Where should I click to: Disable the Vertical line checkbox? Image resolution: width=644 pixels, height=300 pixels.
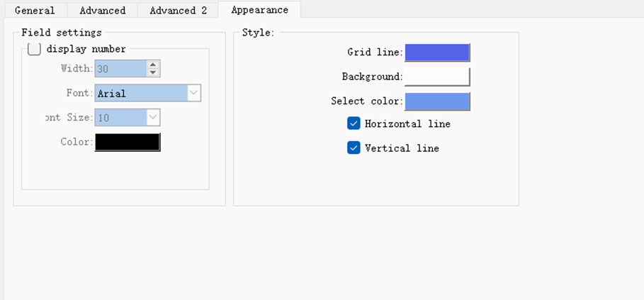click(x=354, y=148)
